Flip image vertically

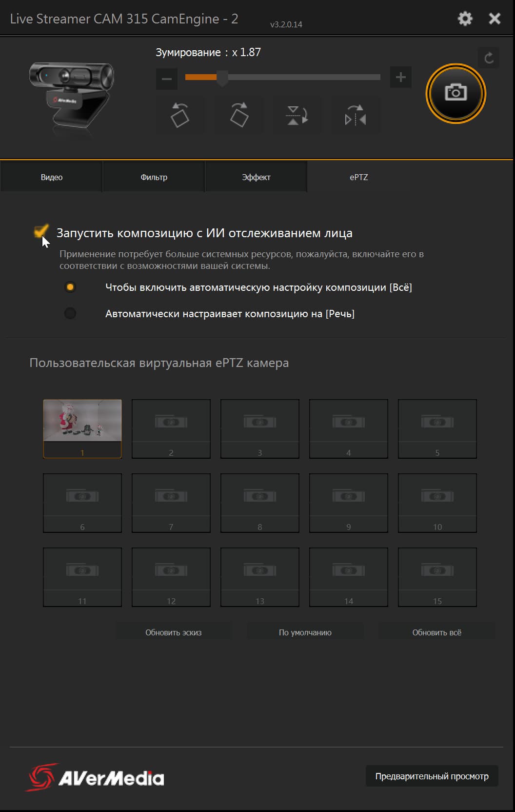[x=297, y=115]
